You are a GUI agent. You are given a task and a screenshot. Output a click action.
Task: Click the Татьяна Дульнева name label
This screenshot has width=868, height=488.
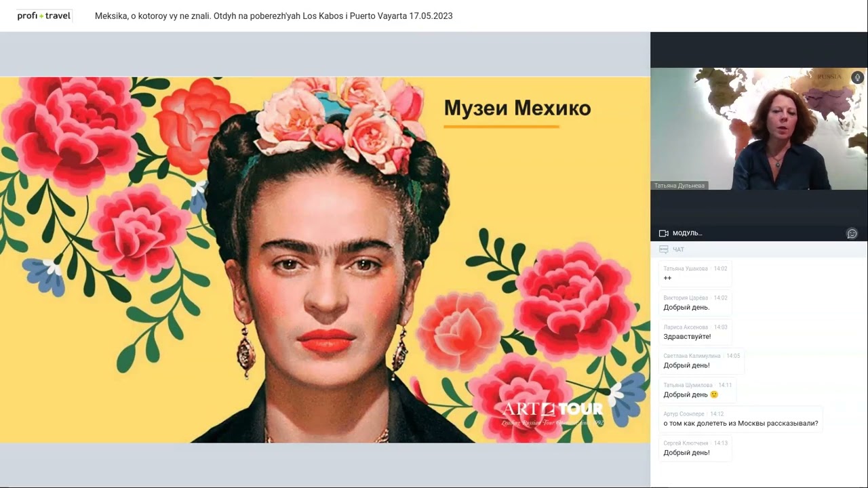(679, 185)
